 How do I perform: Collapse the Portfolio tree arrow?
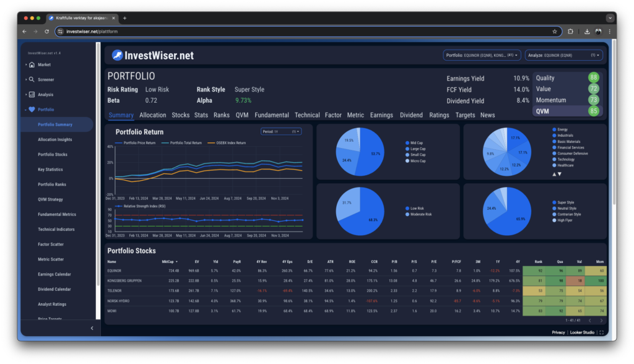click(x=26, y=110)
